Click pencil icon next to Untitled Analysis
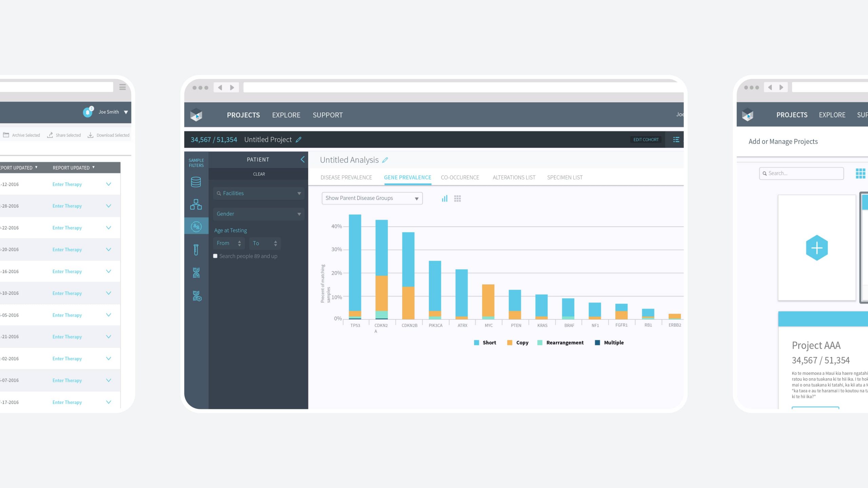 click(385, 160)
